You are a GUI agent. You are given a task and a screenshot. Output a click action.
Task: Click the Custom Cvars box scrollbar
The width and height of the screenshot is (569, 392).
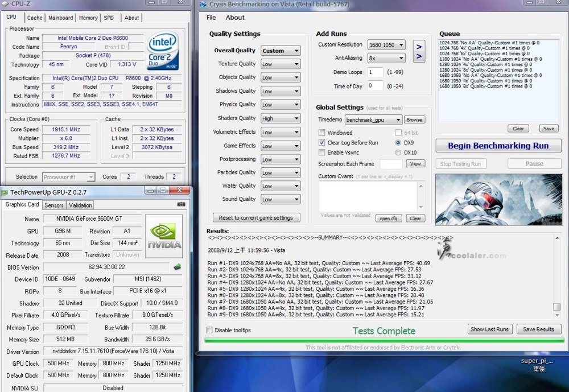point(421,196)
